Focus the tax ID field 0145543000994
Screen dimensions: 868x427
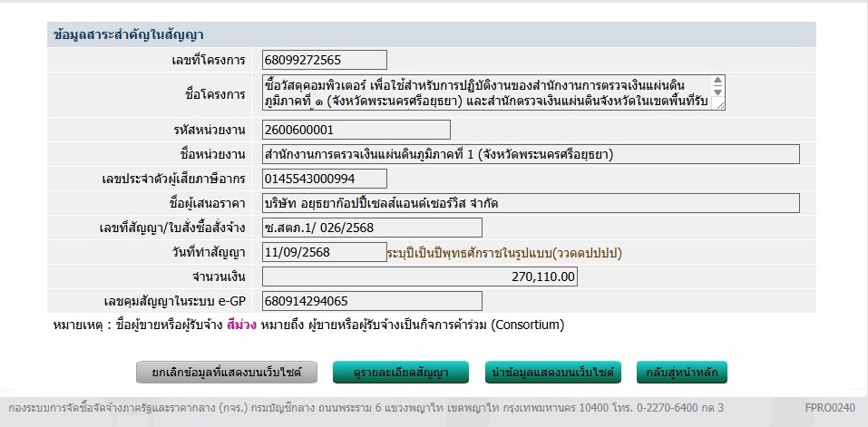[324, 178]
